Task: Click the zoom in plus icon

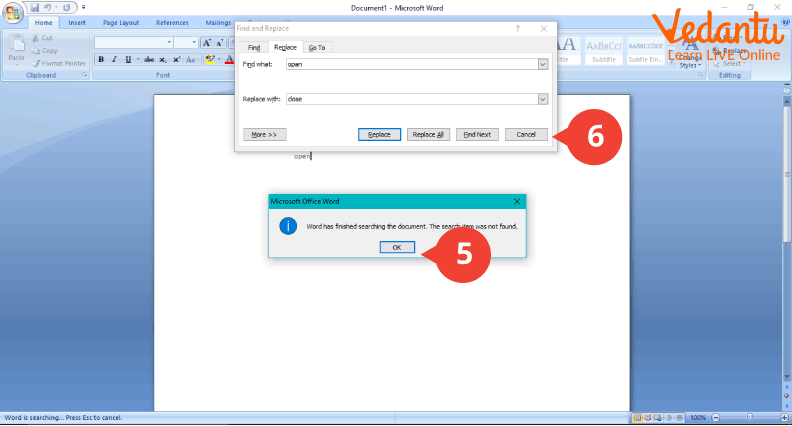Action: click(782, 418)
